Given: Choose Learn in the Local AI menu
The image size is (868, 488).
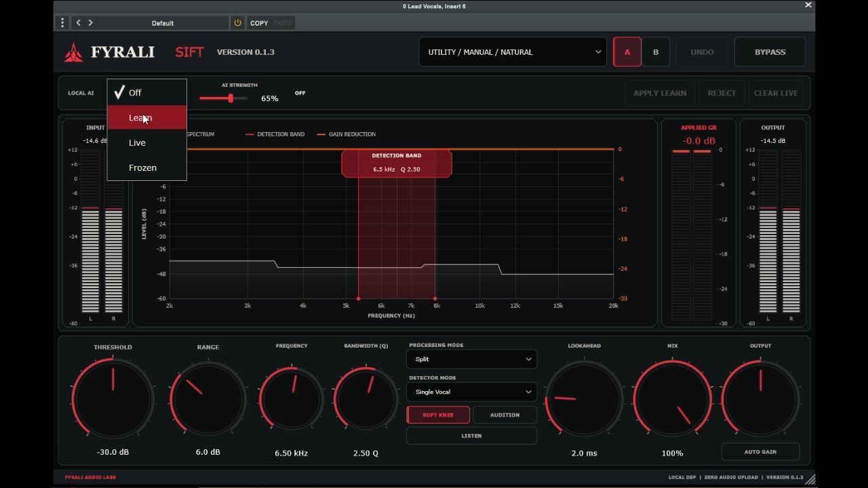Looking at the screenshot, I should click(146, 118).
